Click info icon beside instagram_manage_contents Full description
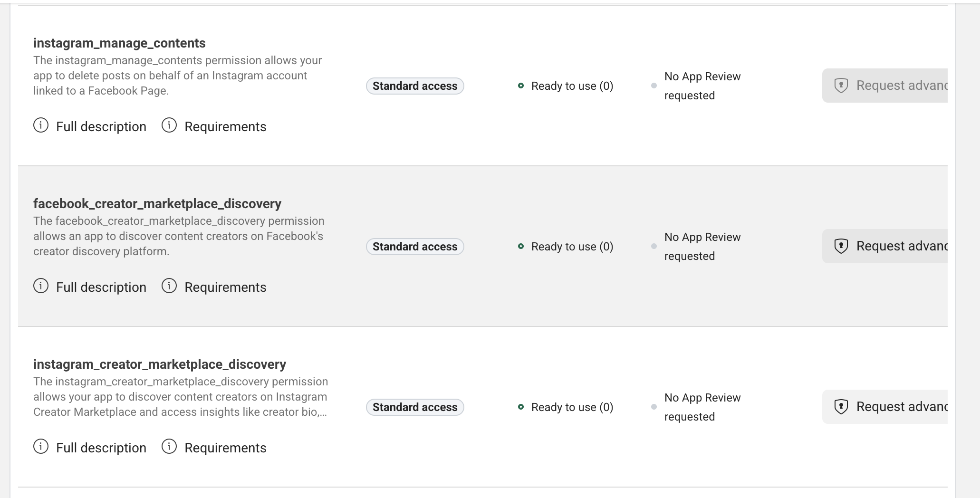Image resolution: width=980 pixels, height=498 pixels. tap(41, 125)
